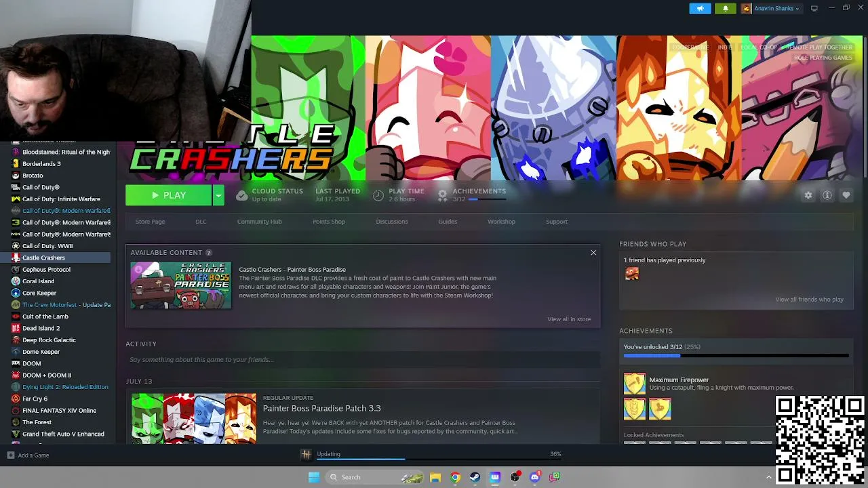
Task: Select Call of Duty: Infinite Warfare
Action: point(61,199)
